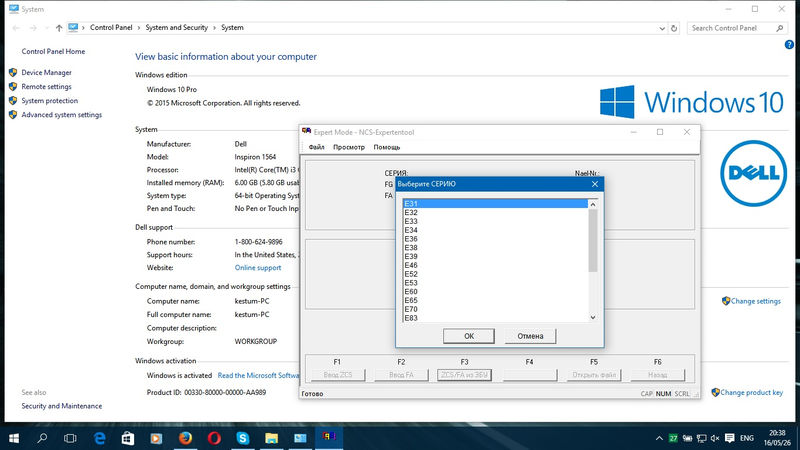Open the Файл menu
The height and width of the screenshot is (450, 800).
pos(316,147)
